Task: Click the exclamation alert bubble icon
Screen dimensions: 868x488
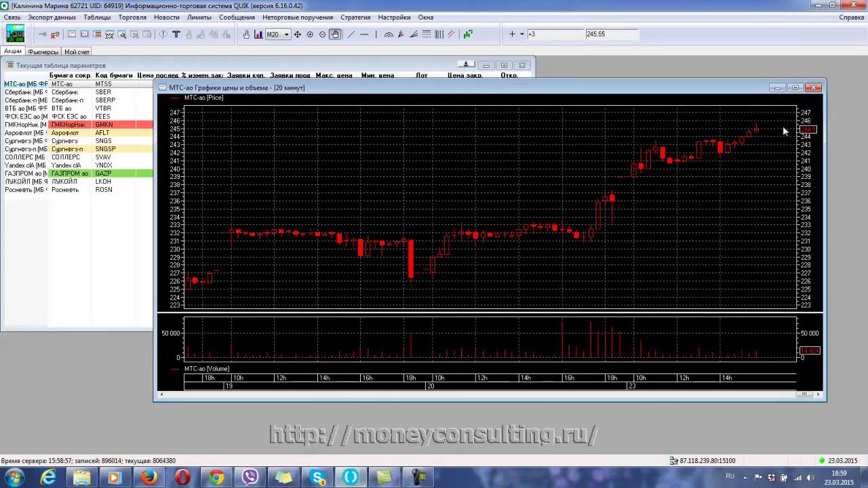Action: pos(163,35)
